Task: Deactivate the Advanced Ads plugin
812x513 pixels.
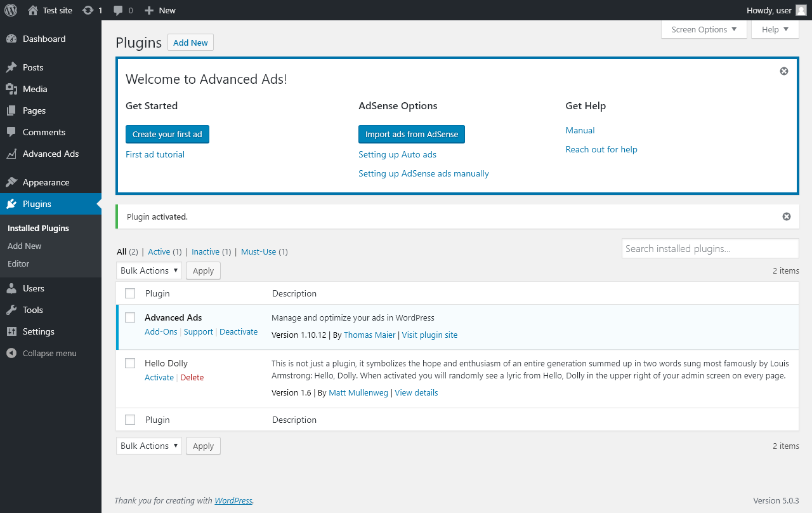Action: (x=239, y=331)
